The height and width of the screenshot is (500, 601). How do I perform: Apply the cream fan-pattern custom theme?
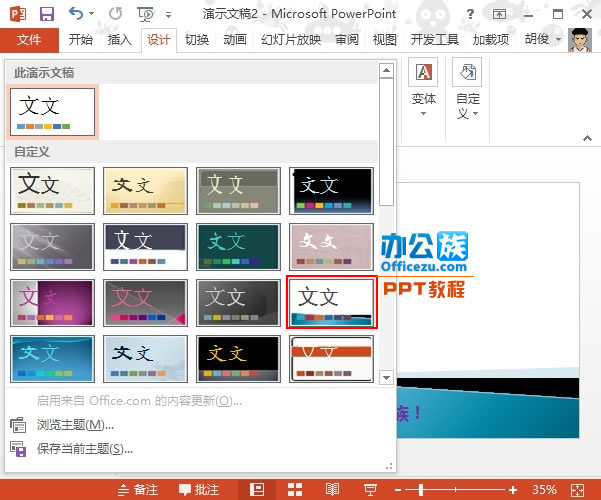click(x=53, y=191)
